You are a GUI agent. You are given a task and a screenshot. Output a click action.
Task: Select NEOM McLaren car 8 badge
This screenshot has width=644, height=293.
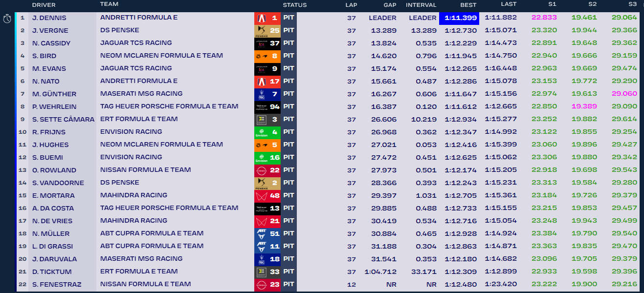267,56
